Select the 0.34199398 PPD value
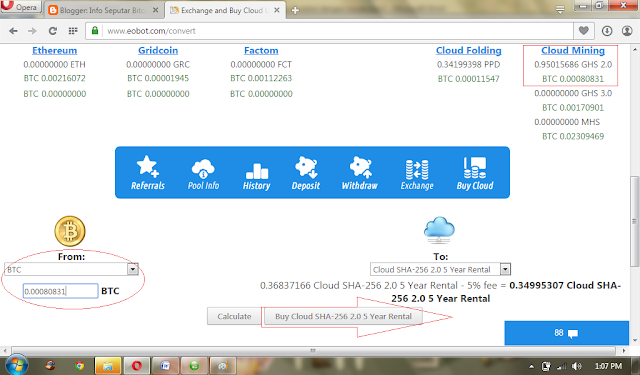Image resolution: width=640 pixels, height=375 pixels. [x=469, y=64]
